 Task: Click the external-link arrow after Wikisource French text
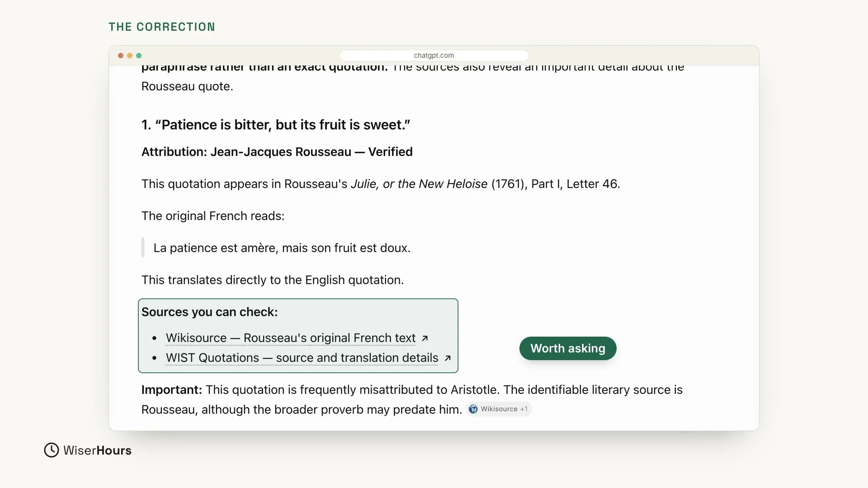coord(425,338)
